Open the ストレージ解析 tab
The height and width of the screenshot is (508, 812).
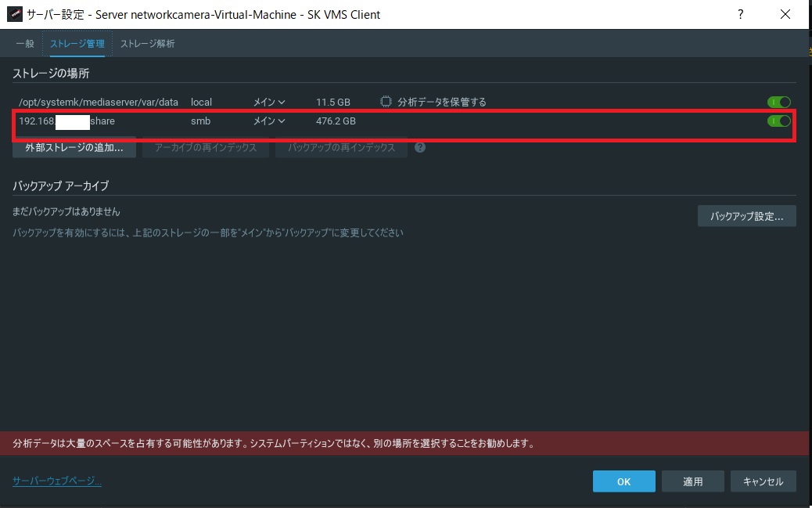coord(148,44)
